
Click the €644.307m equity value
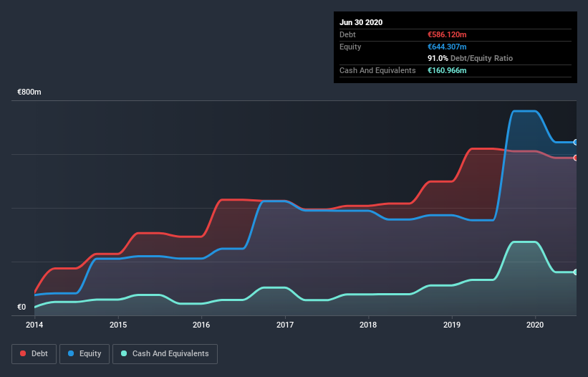pos(447,47)
